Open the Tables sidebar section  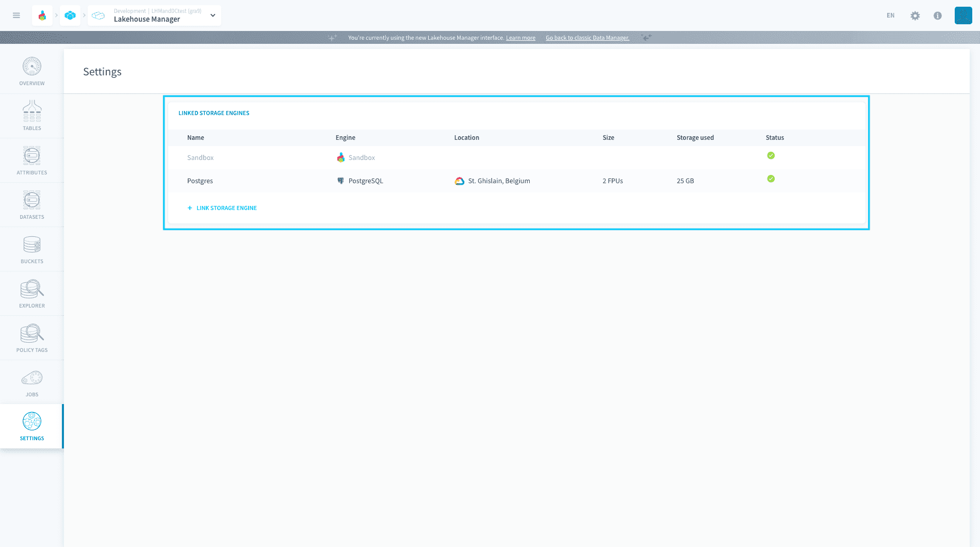[x=32, y=116]
